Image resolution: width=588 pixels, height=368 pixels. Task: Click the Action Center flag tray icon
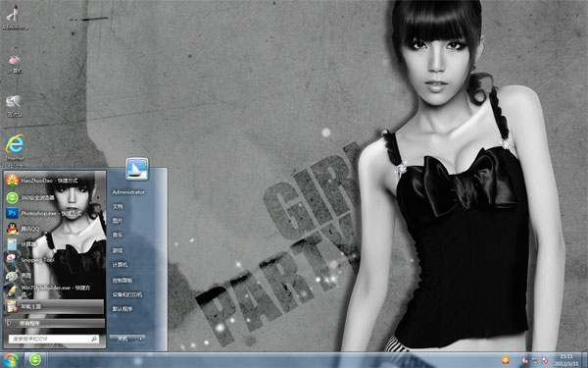545,360
